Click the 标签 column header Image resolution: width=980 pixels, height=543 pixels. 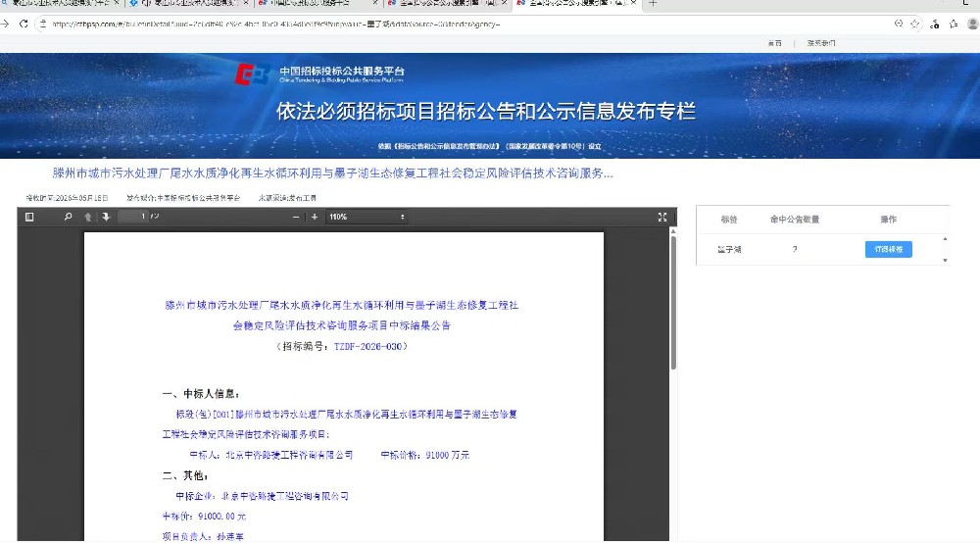[x=729, y=220]
